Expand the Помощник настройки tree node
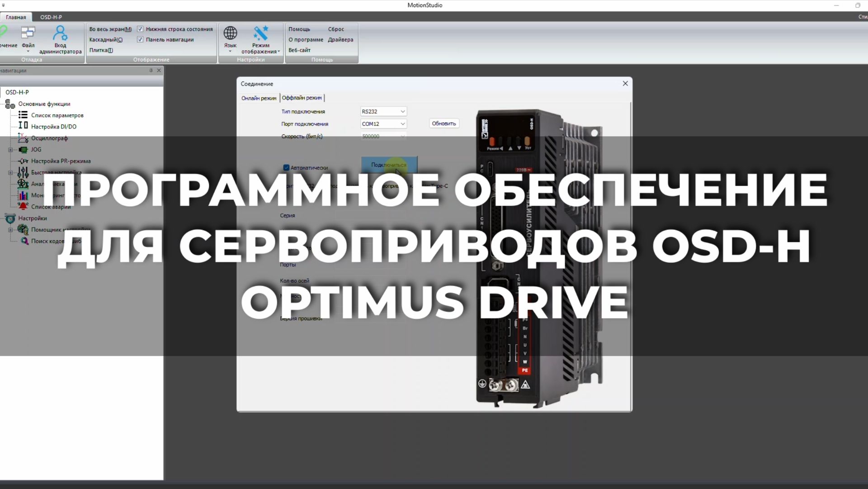The height and width of the screenshot is (489, 868). [x=10, y=230]
